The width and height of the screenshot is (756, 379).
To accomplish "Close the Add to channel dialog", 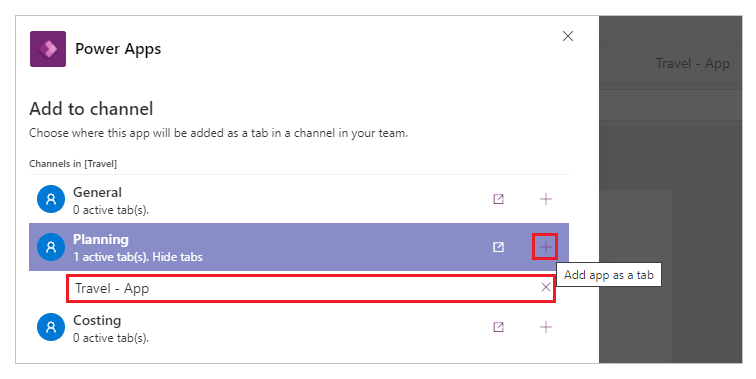I will coord(568,36).
